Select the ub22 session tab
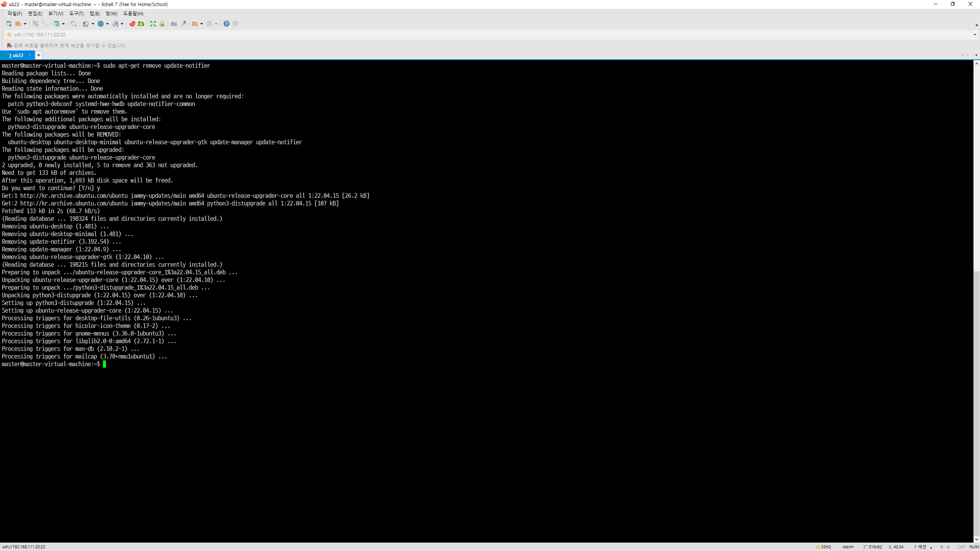 point(16,55)
